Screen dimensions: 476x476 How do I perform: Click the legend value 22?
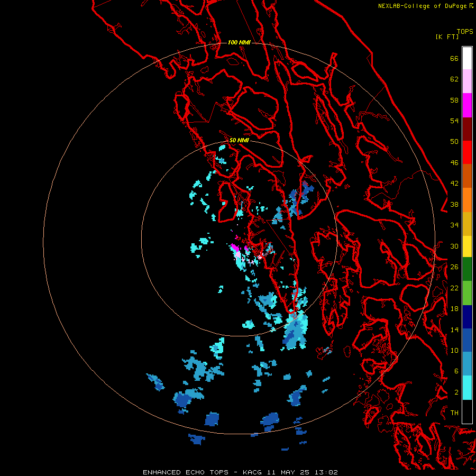click(454, 288)
